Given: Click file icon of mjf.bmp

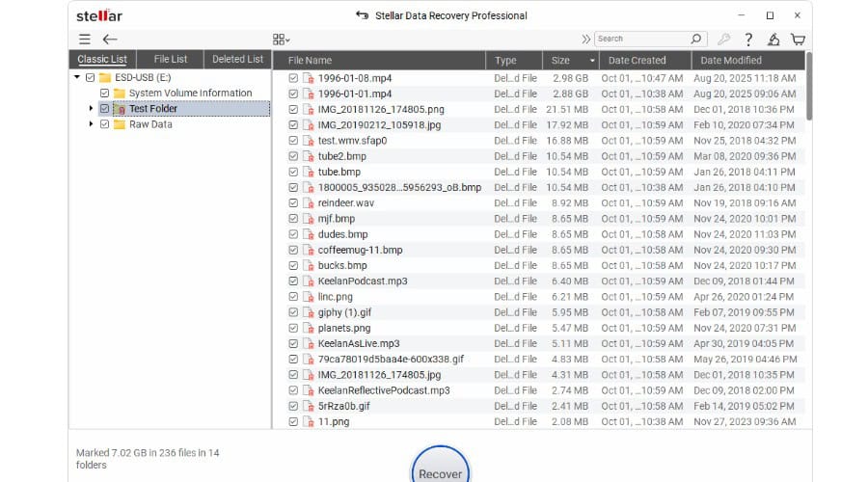Looking at the screenshot, I should 309,219.
